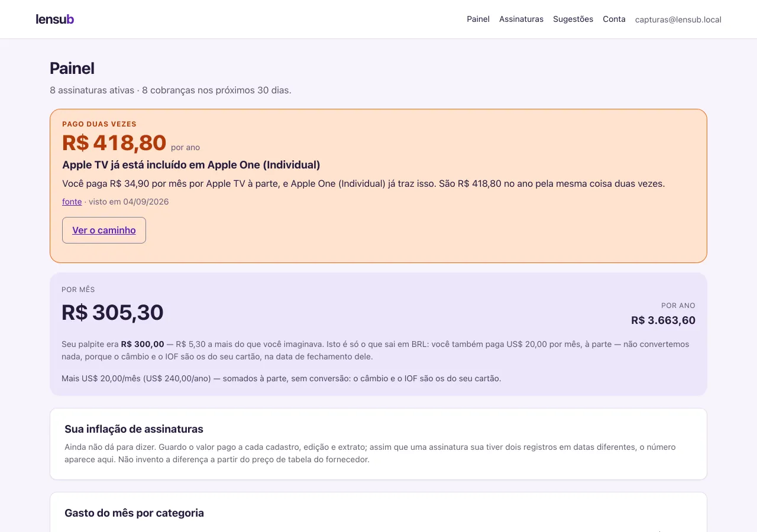
Task: Click the R$ 305,30 monthly total
Action: 112,312
